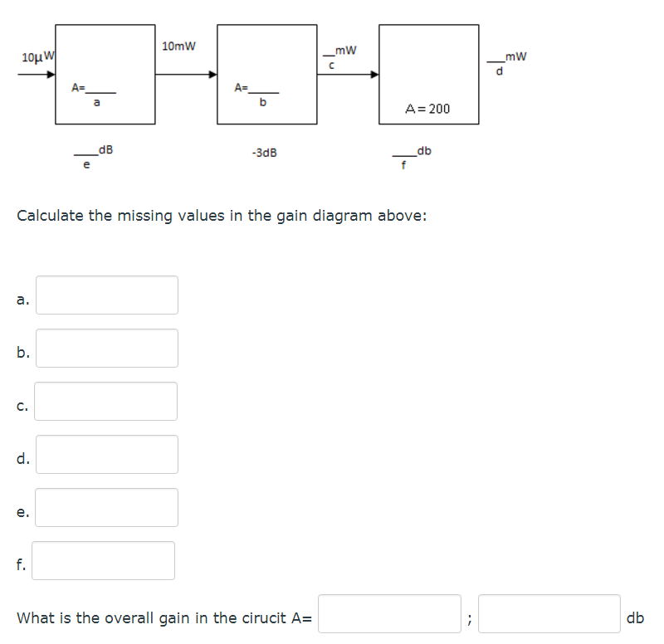The height and width of the screenshot is (644, 664).
Task: Click the blank e dB label
Action: tap(94, 157)
